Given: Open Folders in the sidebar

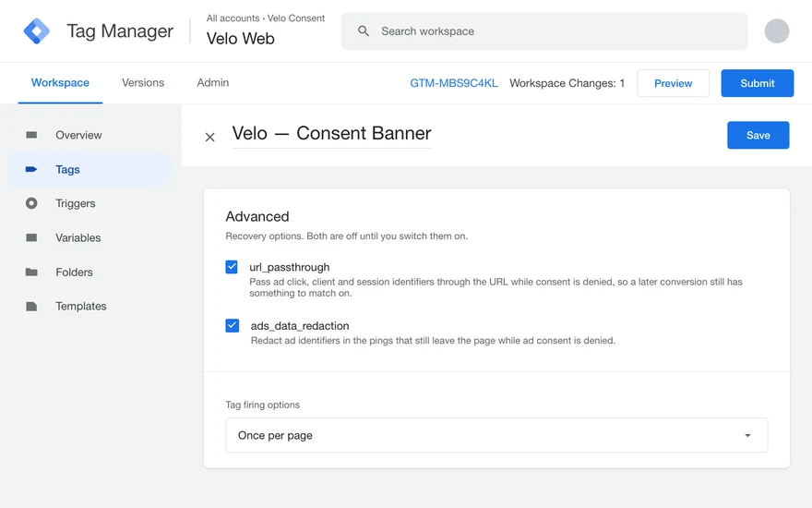Looking at the screenshot, I should tap(90, 272).
